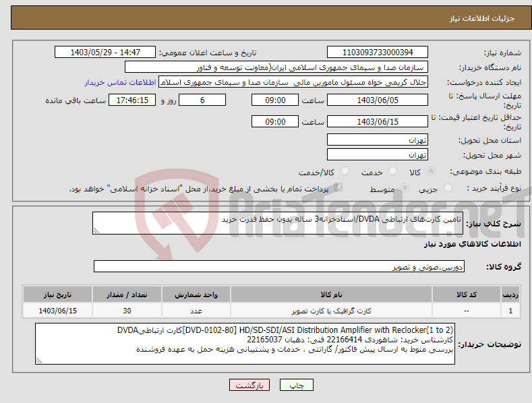532x403 pixels.
Task: Click the شماره نیاز number field
Action: pyautogui.click(x=378, y=53)
